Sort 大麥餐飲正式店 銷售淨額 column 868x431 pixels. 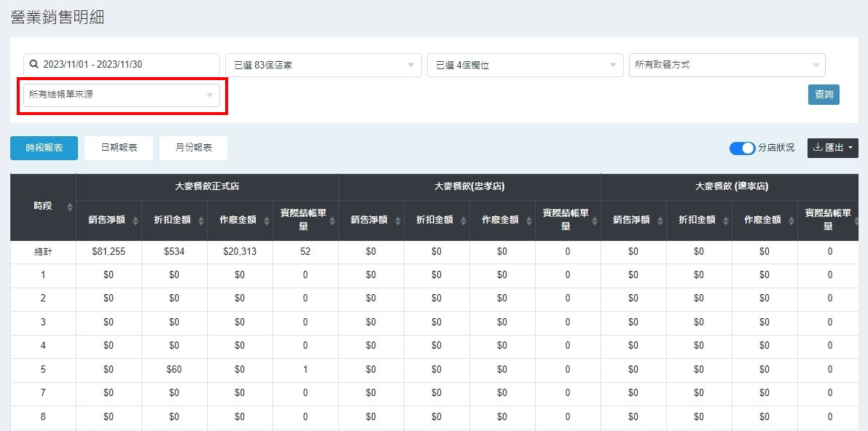136,221
